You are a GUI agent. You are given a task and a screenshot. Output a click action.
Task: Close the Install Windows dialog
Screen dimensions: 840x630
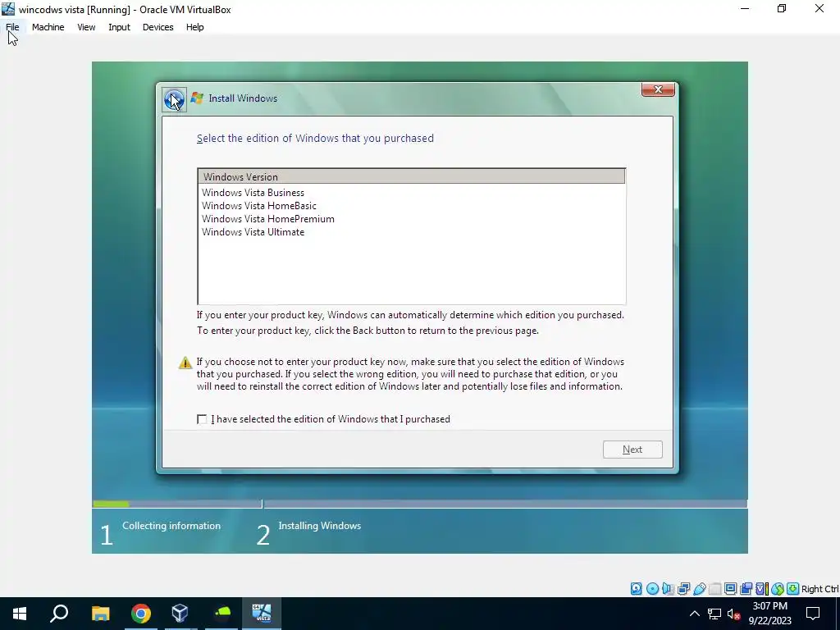pos(658,89)
